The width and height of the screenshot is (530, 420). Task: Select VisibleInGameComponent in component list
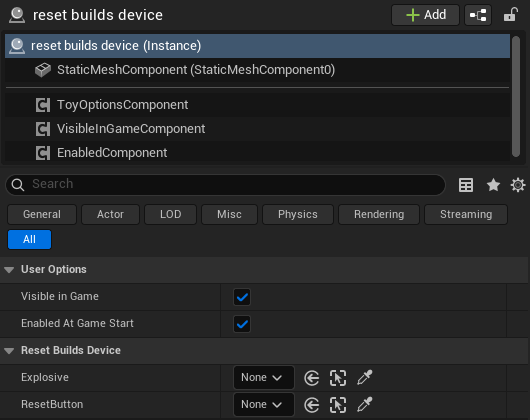click(257, 129)
